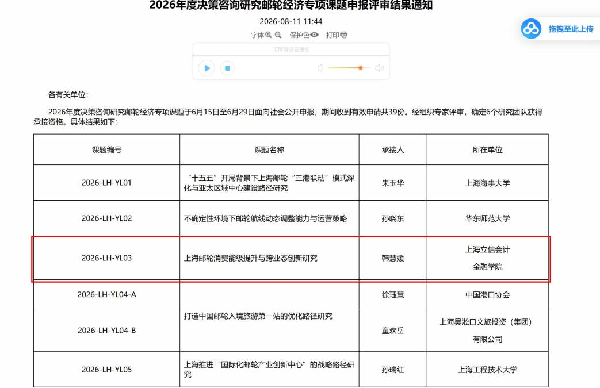The image size is (600, 388).
Task: Play the text-to-speech audio
Action: click(207, 68)
